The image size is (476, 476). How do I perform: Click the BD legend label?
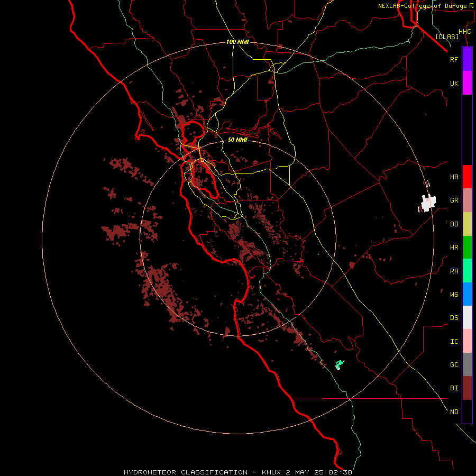(x=454, y=224)
